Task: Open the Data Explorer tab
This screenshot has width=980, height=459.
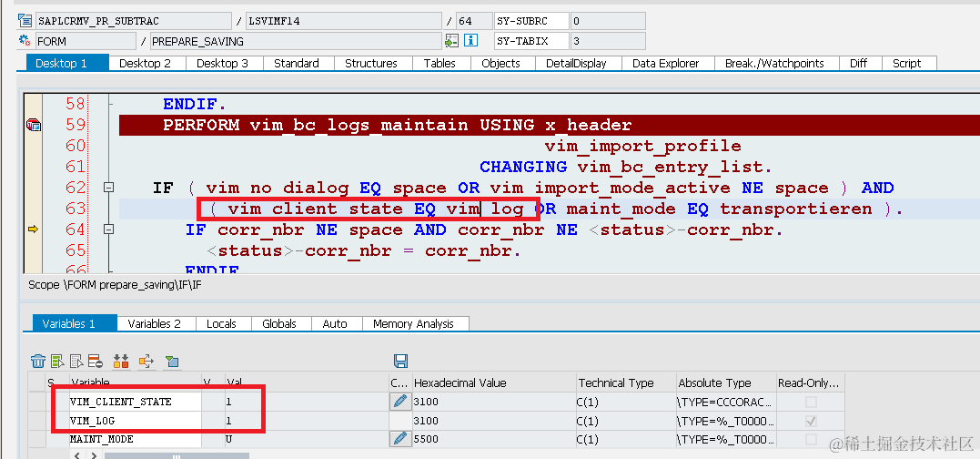Action: pos(666,63)
